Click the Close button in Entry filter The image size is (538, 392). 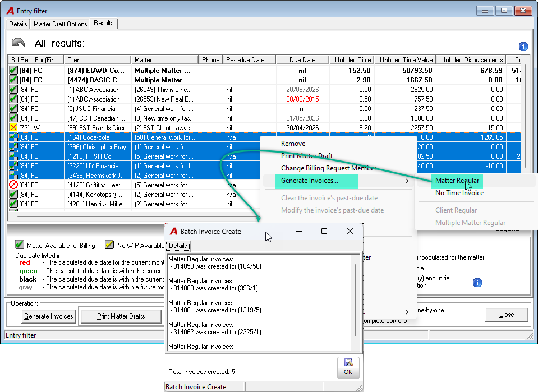click(507, 315)
